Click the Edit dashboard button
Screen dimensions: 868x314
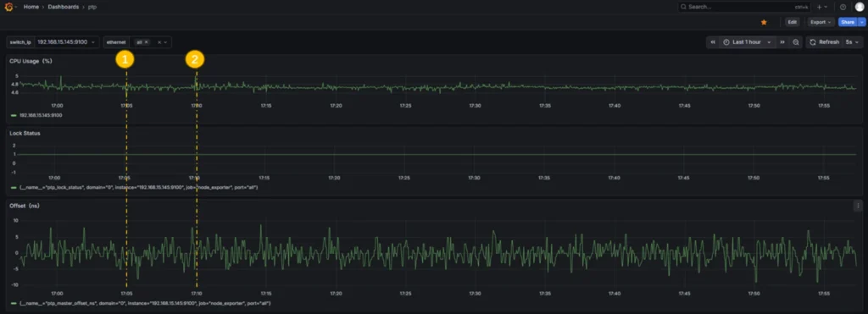click(793, 22)
